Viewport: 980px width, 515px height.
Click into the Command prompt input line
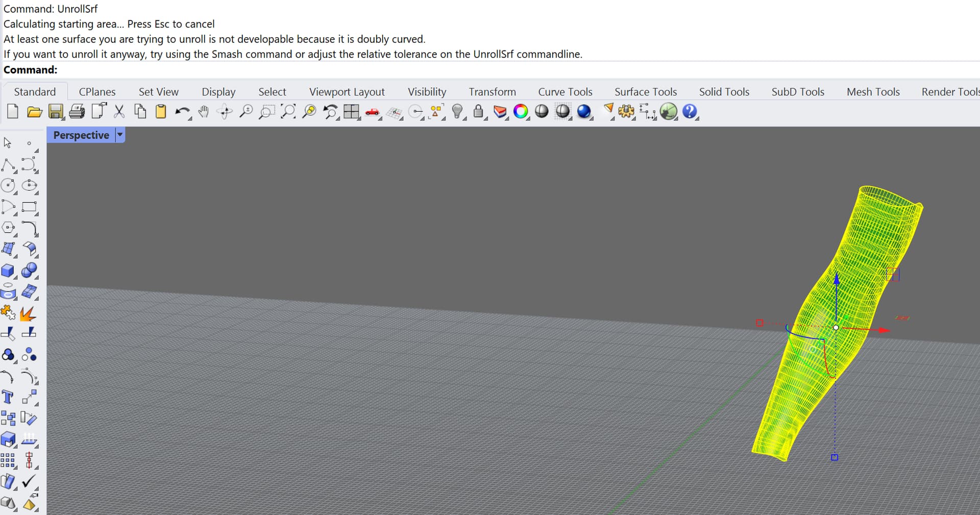point(490,70)
